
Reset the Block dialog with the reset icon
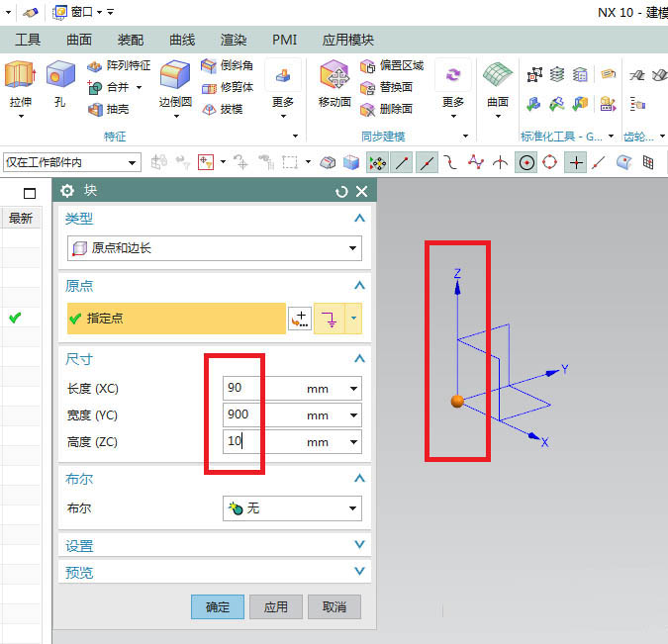click(341, 192)
